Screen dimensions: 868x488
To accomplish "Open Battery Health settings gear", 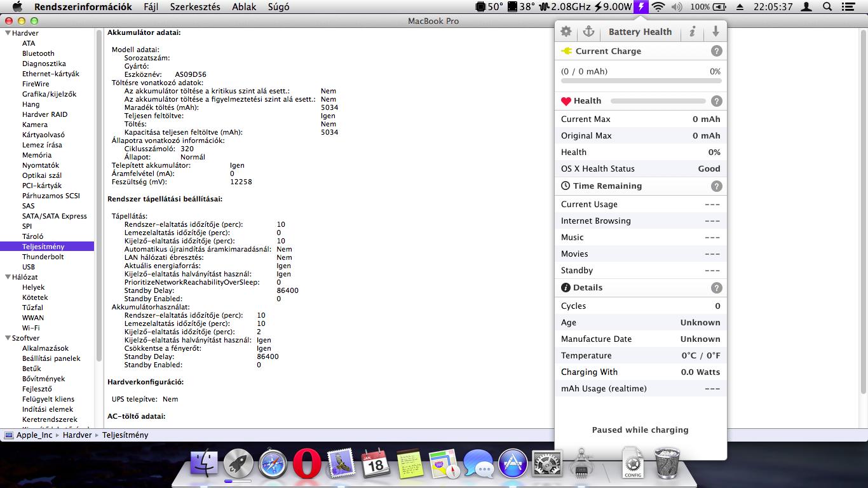I will click(566, 32).
